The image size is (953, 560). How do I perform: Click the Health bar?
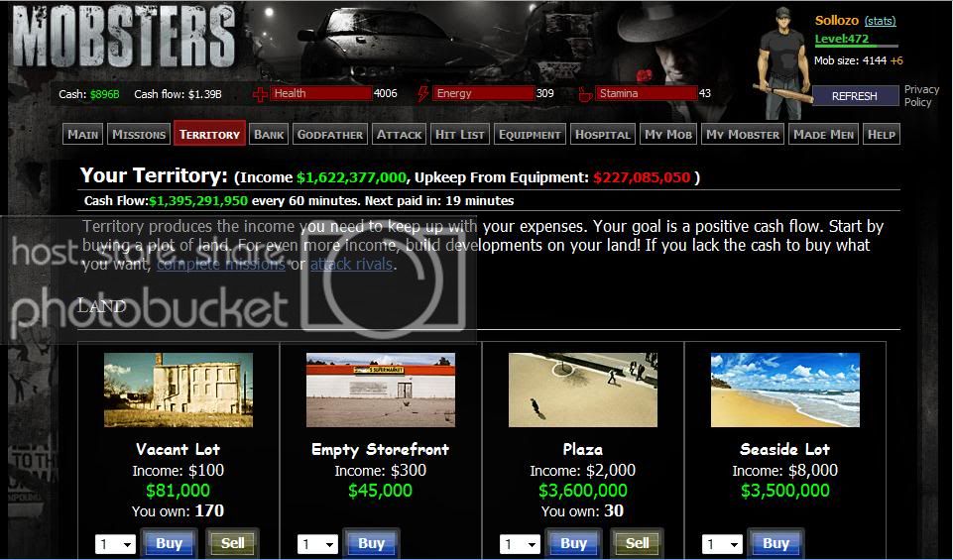(x=321, y=93)
